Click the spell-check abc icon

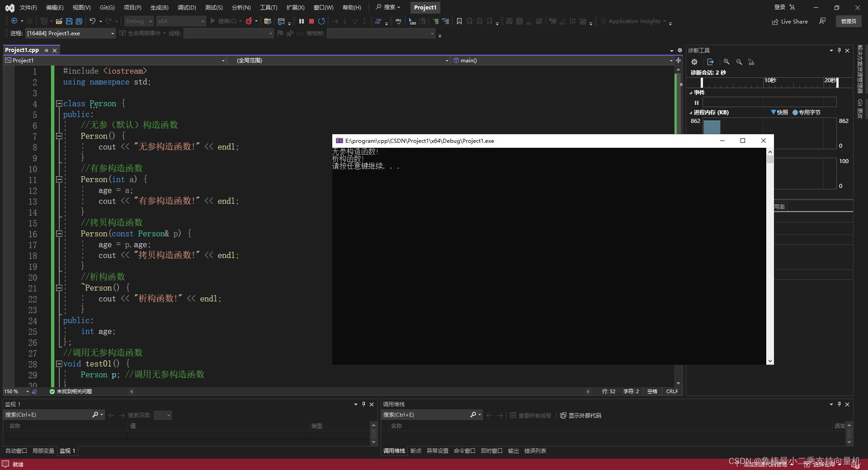(398, 21)
